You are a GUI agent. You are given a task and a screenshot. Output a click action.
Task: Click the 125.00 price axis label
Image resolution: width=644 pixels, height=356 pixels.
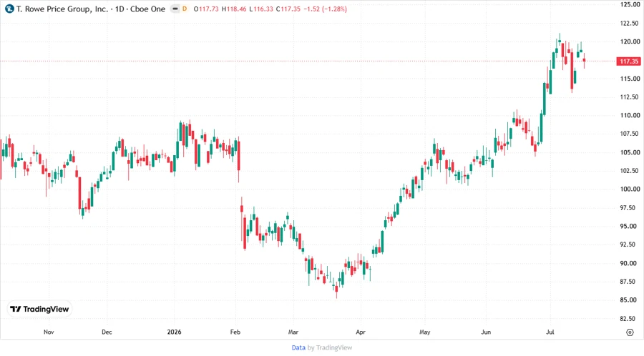point(630,4)
